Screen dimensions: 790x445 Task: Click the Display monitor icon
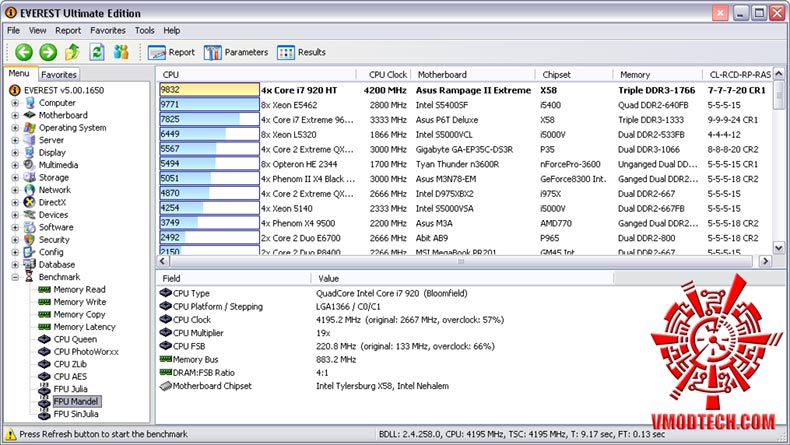click(30, 153)
